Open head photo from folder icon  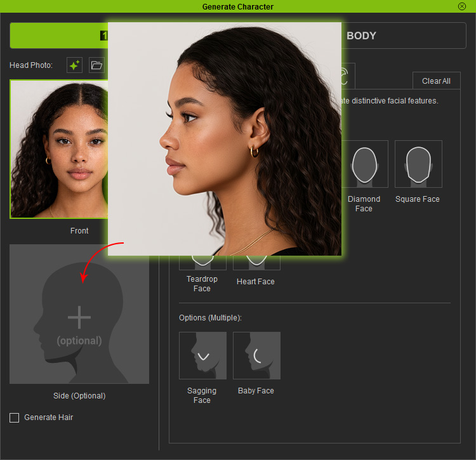click(96, 65)
